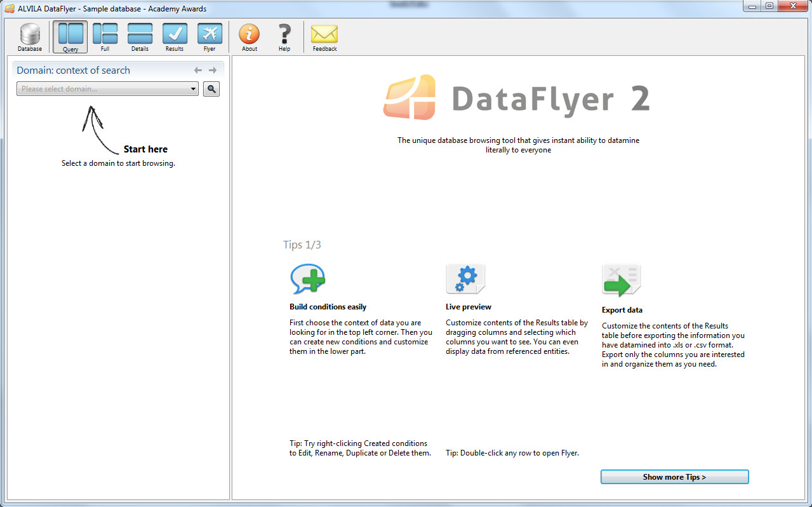The width and height of the screenshot is (812, 507).
Task: Close the DataFlyer window
Action: (792, 6)
